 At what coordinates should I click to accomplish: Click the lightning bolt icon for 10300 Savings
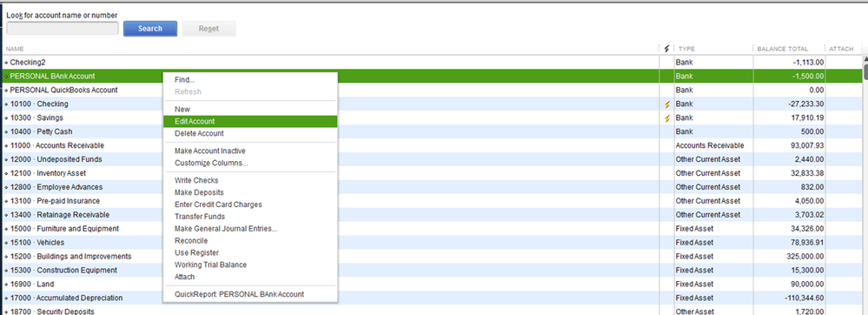(x=666, y=117)
